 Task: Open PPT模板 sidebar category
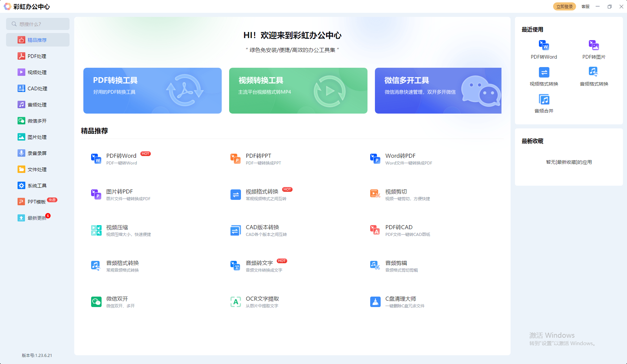(38, 202)
